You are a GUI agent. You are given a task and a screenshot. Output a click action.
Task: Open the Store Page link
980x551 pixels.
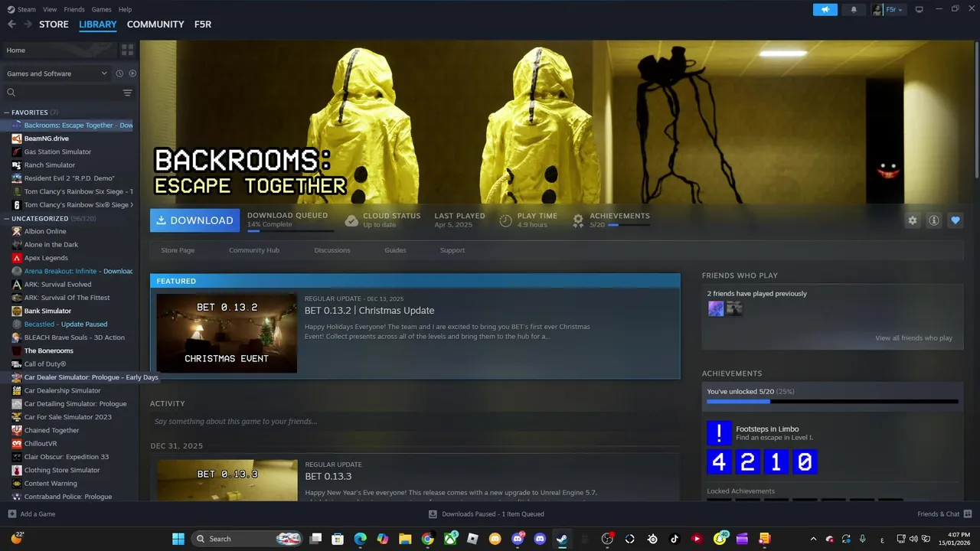[178, 250]
